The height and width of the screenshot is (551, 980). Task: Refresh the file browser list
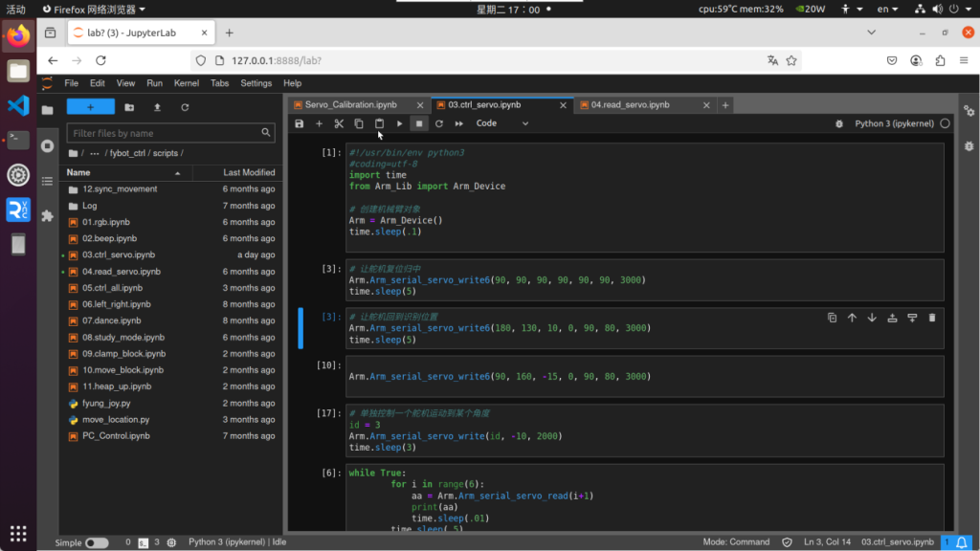(x=185, y=107)
